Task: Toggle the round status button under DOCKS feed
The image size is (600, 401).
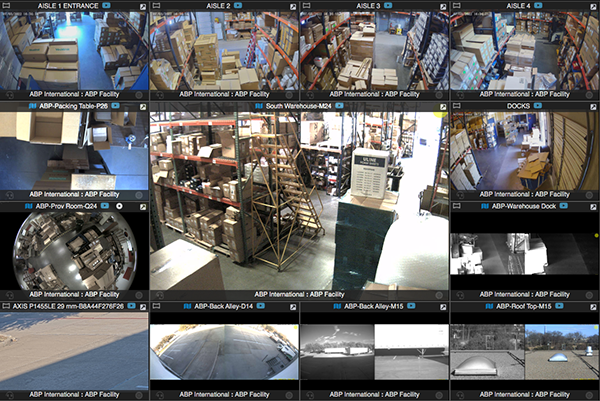Action: point(593,195)
